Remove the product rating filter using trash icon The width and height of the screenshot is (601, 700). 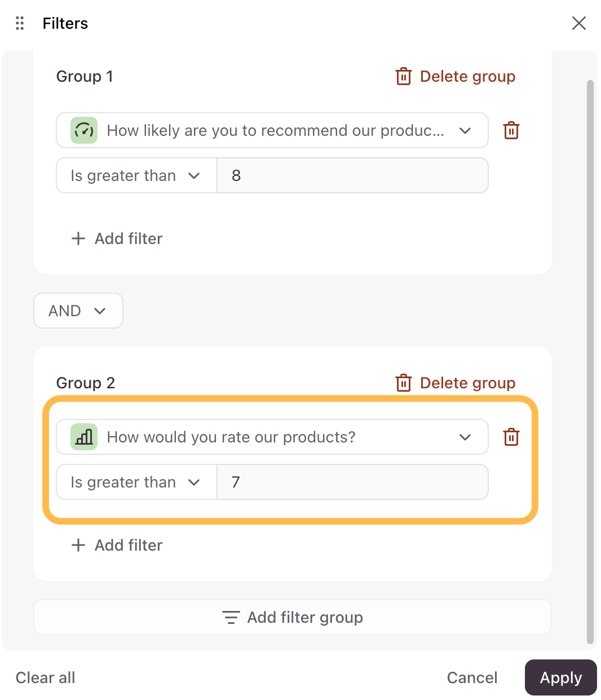click(511, 437)
